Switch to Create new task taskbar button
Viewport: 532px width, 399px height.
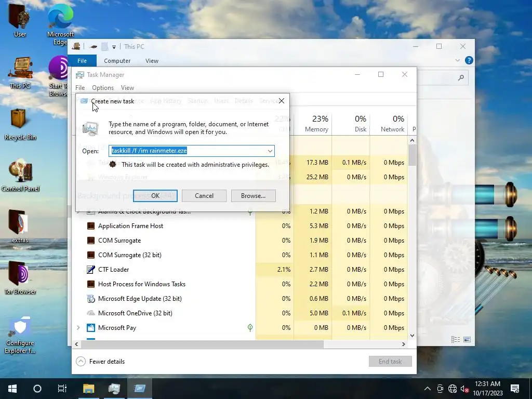[x=139, y=389]
